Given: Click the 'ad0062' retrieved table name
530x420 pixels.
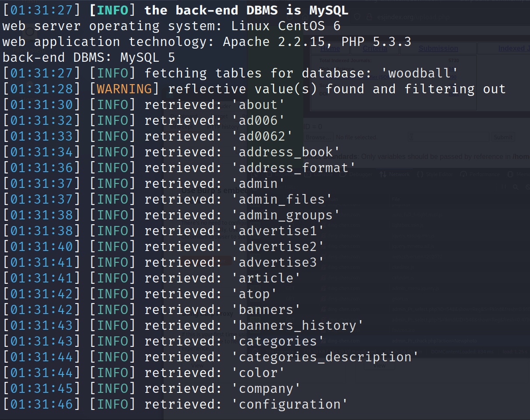Looking at the screenshot, I should point(262,136).
